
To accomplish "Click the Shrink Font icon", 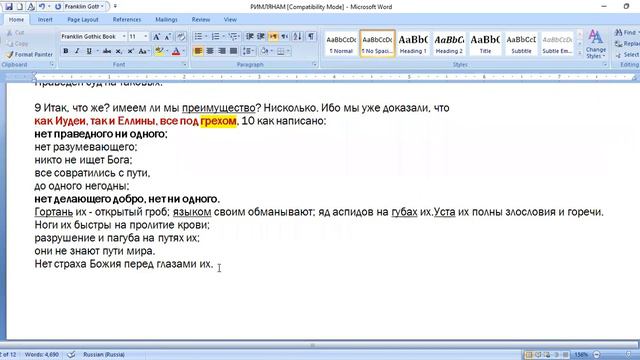I will [x=167, y=37].
